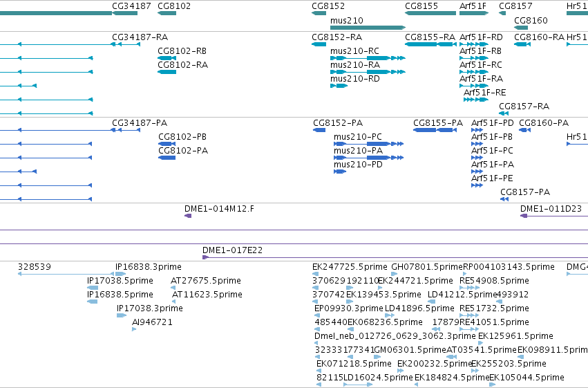Click protein CG8152-PA

coord(338,123)
